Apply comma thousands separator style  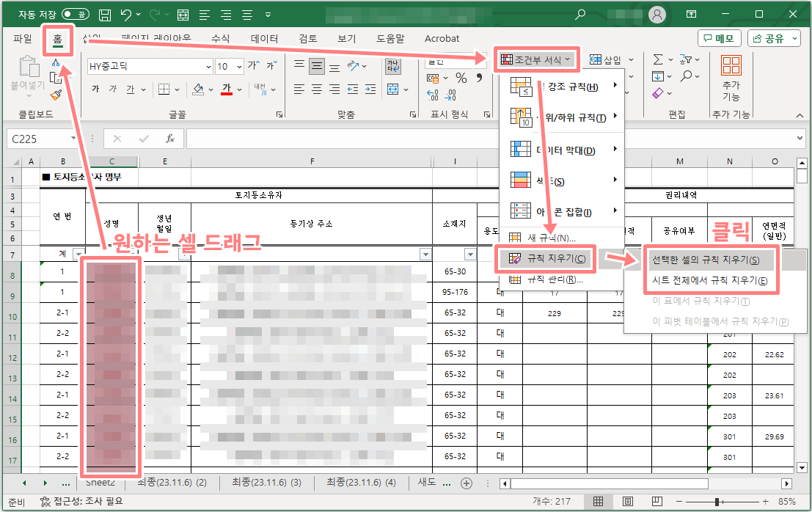click(480, 78)
